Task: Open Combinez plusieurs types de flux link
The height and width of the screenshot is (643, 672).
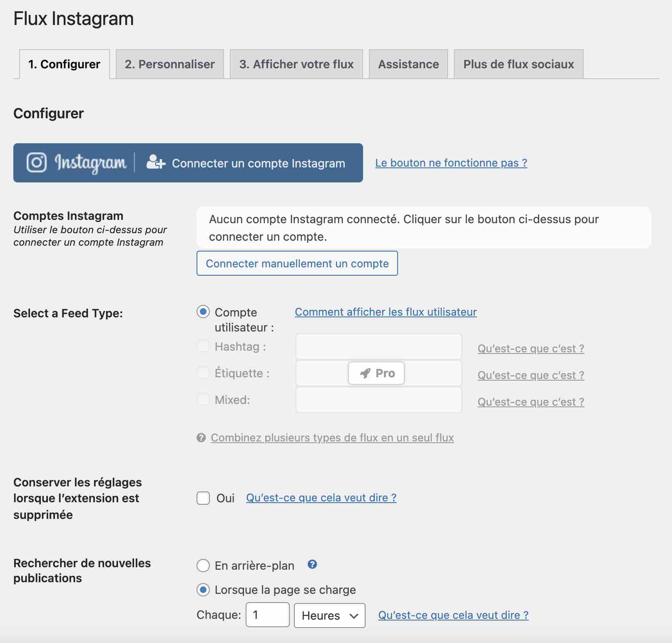Action: pos(332,438)
